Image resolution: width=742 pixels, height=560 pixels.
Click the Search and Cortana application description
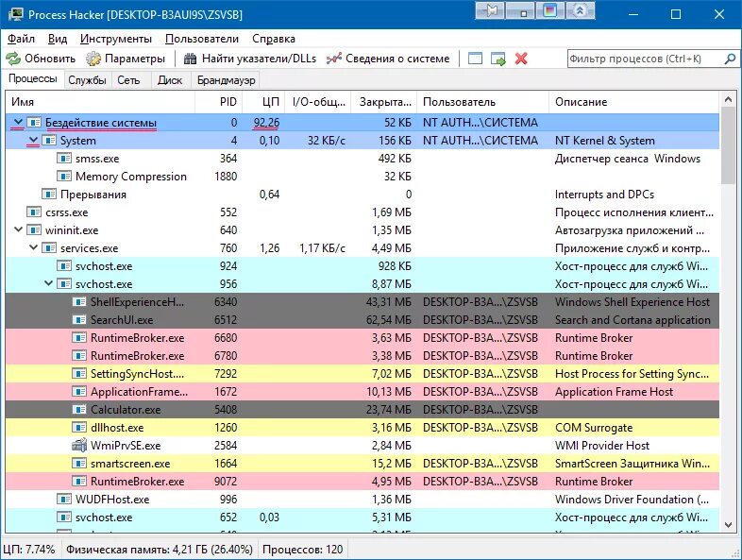click(632, 320)
